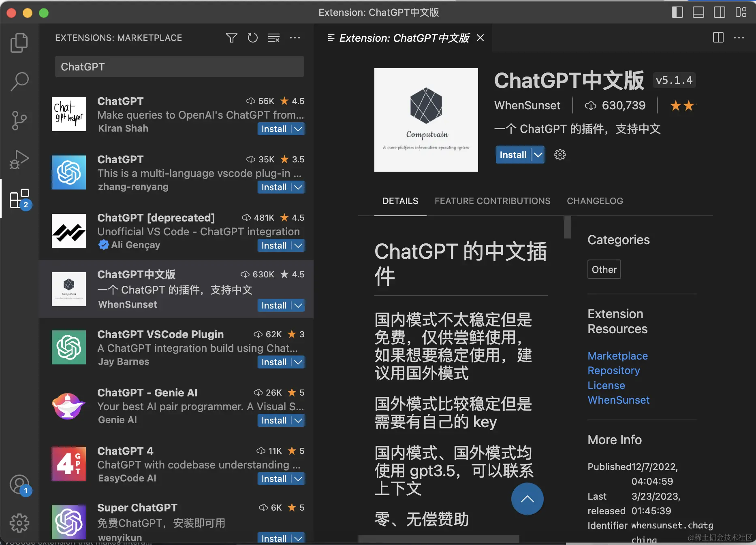Expand Install dropdown for ChatGPT 4
This screenshot has height=545, width=756.
(298, 479)
